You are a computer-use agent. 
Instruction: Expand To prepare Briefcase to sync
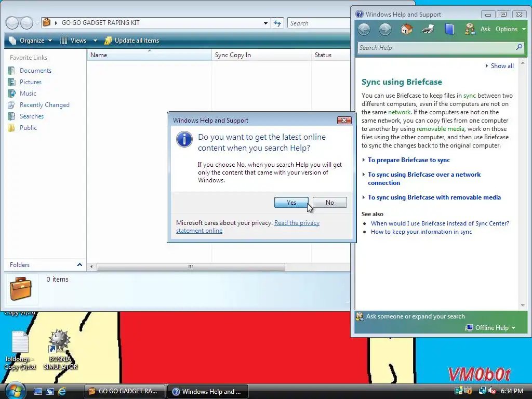(x=408, y=160)
